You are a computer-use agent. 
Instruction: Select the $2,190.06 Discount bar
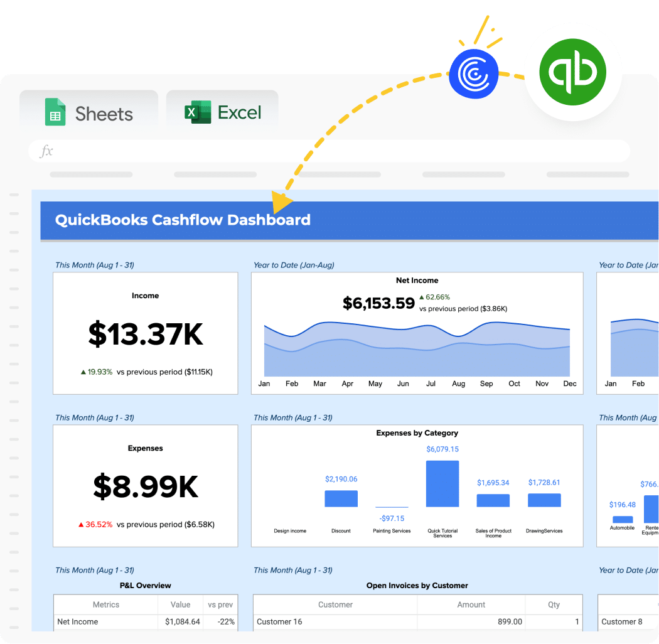coord(341,498)
